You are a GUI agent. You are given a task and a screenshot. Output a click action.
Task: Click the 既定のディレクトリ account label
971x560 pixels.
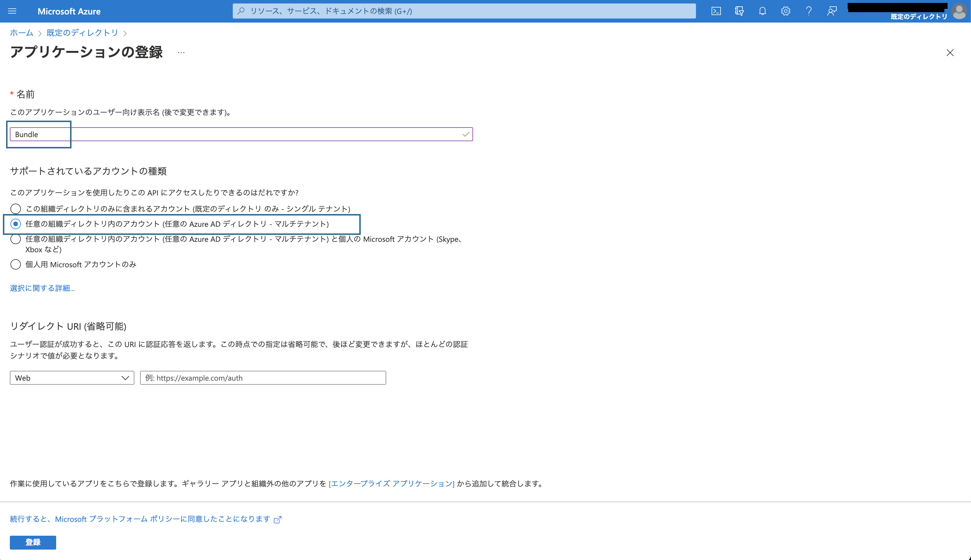click(x=919, y=16)
